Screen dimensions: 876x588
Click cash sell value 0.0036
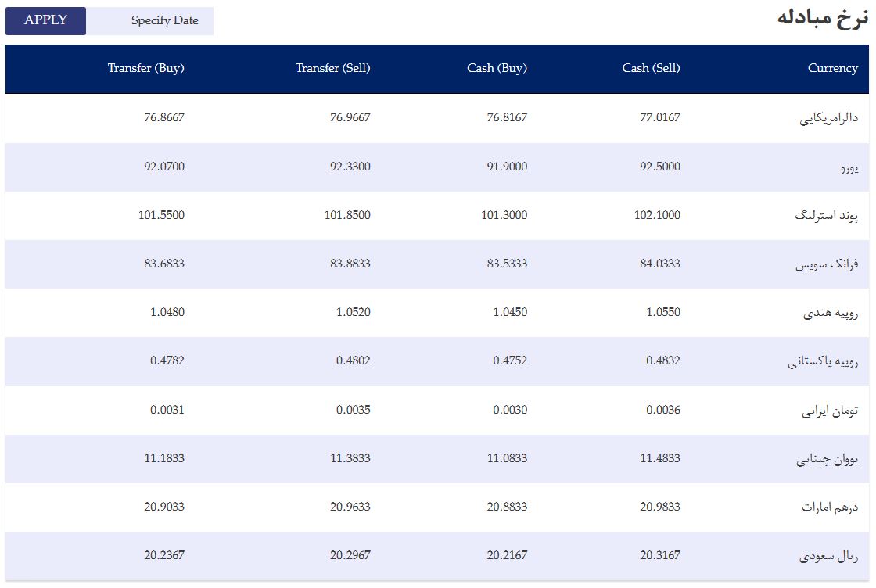[x=663, y=410]
